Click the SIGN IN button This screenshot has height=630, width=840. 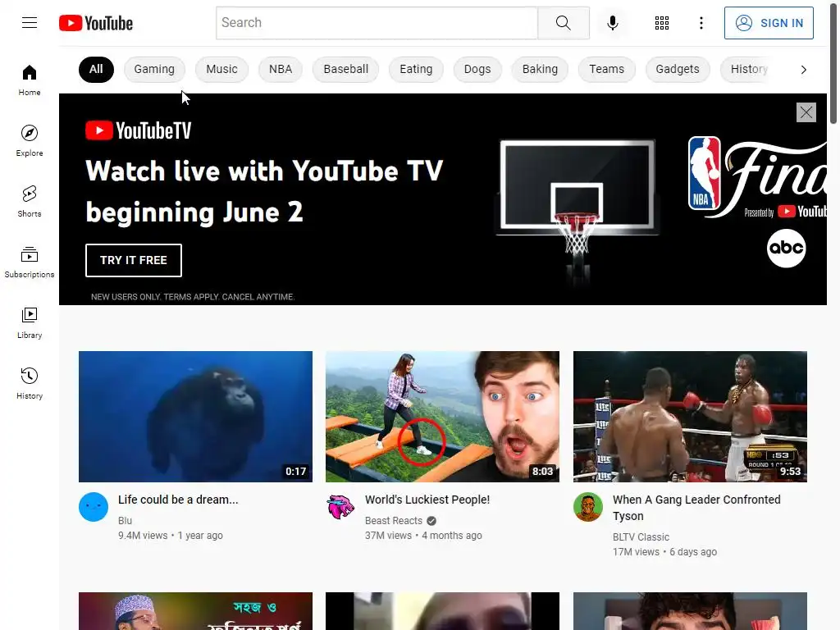(x=769, y=22)
